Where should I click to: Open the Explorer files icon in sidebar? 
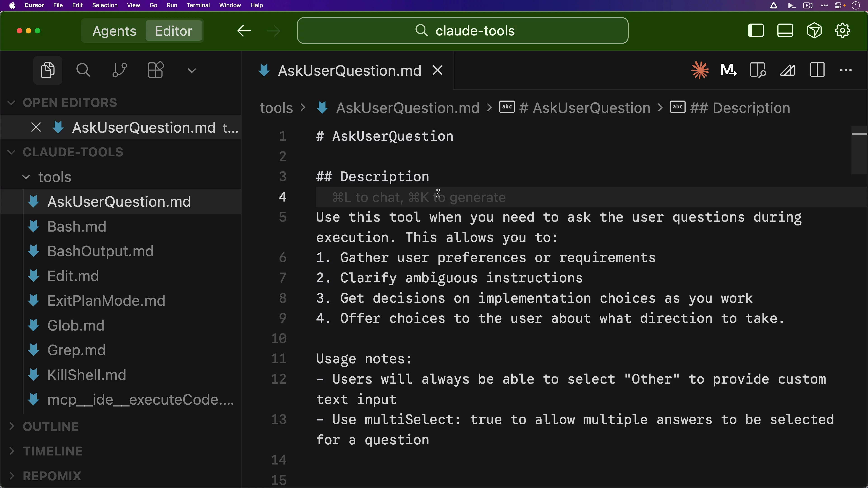[x=47, y=70]
